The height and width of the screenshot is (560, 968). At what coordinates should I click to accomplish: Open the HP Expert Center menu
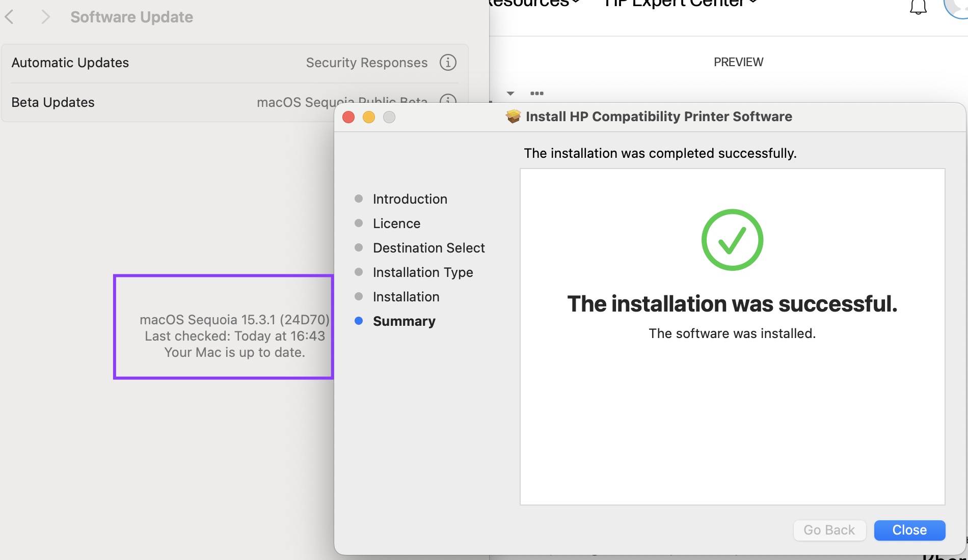tap(680, 3)
